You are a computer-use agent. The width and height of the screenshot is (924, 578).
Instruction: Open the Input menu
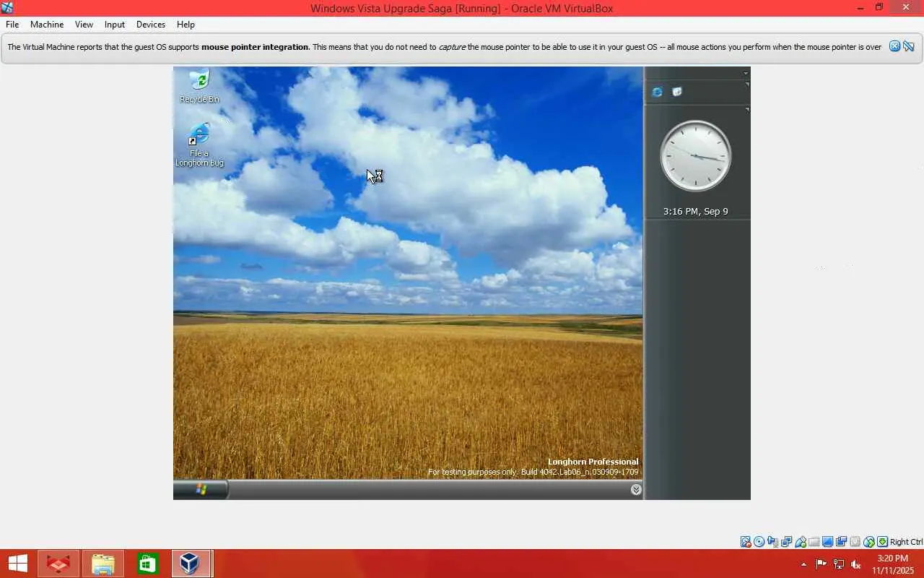tap(115, 25)
